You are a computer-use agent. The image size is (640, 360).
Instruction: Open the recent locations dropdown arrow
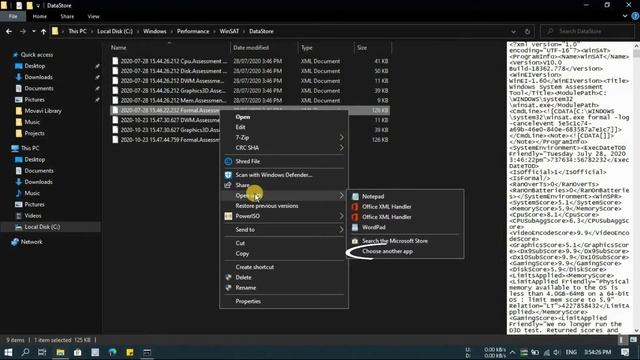[33, 31]
